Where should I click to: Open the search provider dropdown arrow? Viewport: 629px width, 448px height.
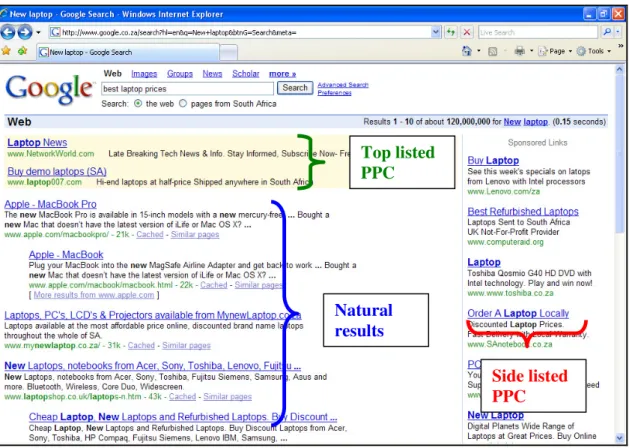click(x=619, y=32)
